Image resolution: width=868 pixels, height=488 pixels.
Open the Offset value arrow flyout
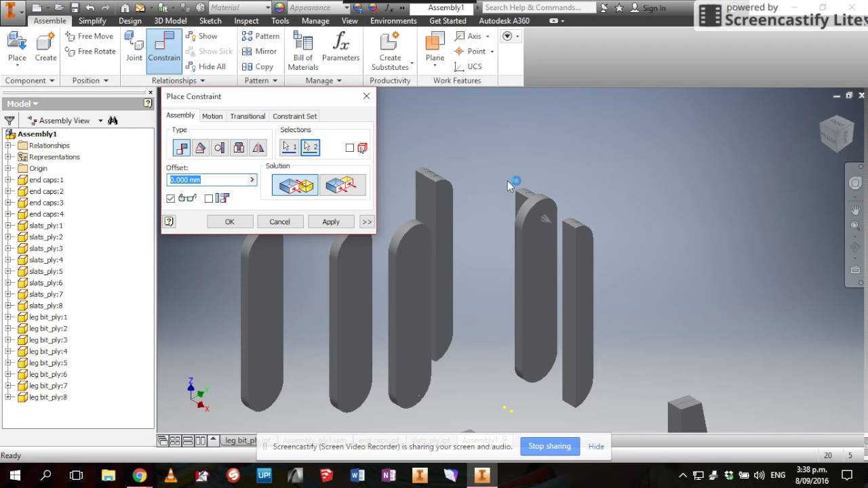(x=252, y=180)
